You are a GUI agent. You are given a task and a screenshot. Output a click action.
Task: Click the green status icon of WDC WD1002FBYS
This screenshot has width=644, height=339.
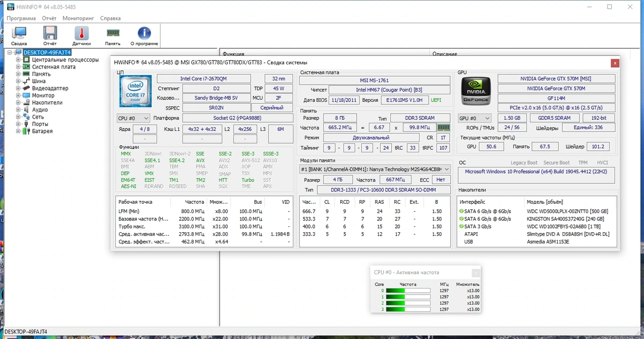click(x=461, y=226)
